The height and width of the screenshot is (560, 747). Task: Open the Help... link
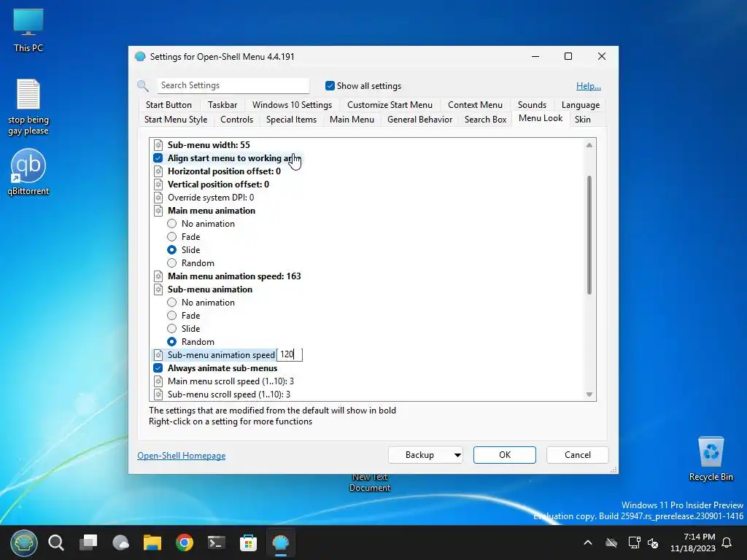589,86
